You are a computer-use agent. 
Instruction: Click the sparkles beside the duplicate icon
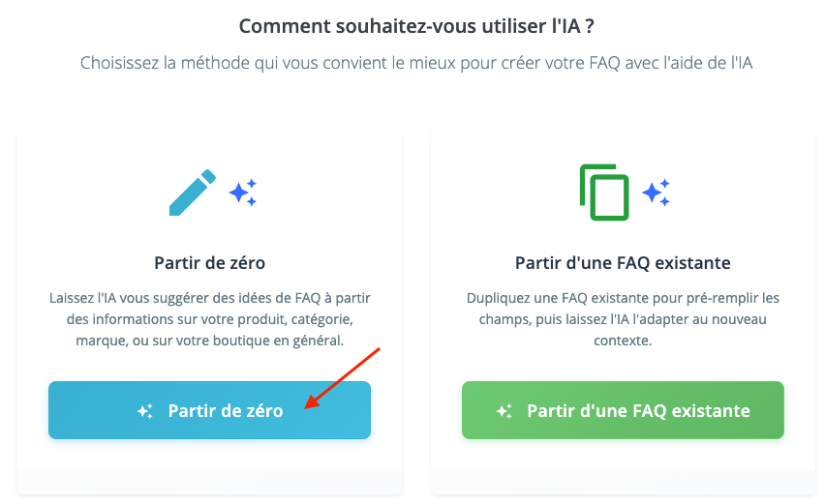657,193
